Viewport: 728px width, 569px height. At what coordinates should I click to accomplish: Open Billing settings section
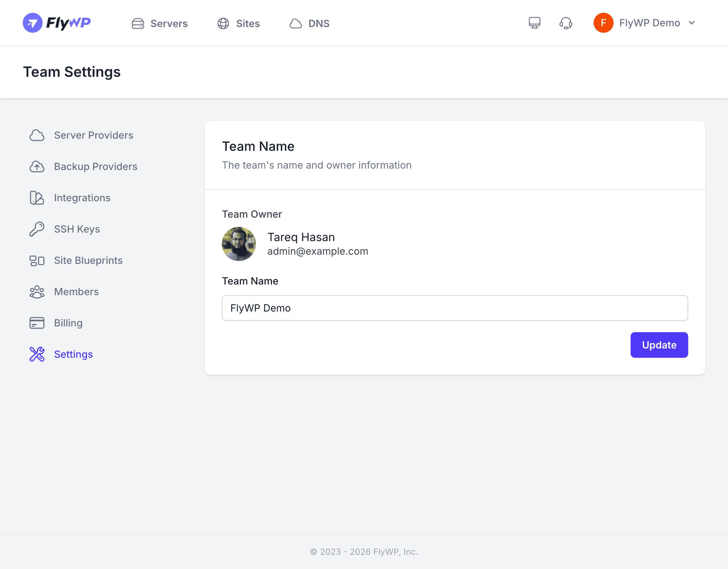coord(68,323)
